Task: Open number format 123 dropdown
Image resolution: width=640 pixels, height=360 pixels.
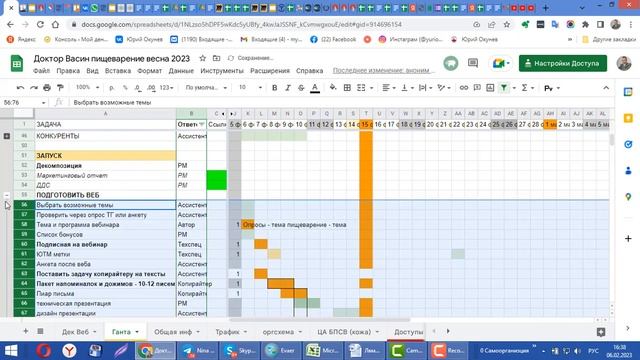Action: point(167,88)
